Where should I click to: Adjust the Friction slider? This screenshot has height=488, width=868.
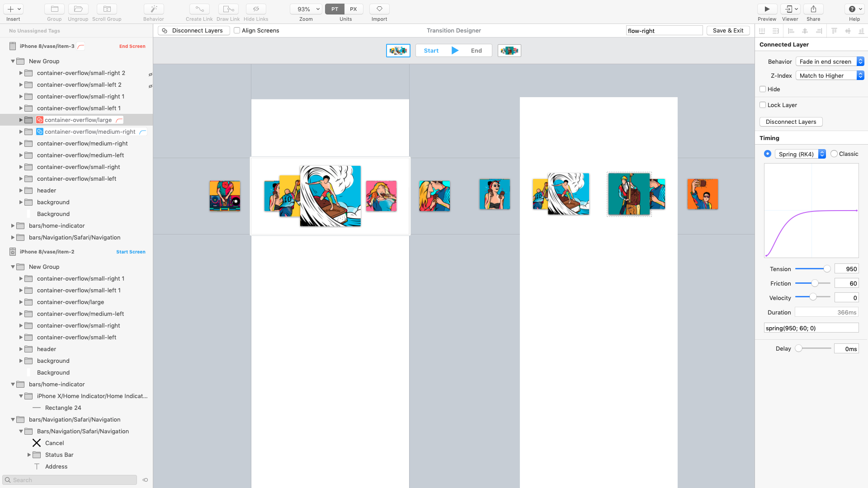point(815,283)
